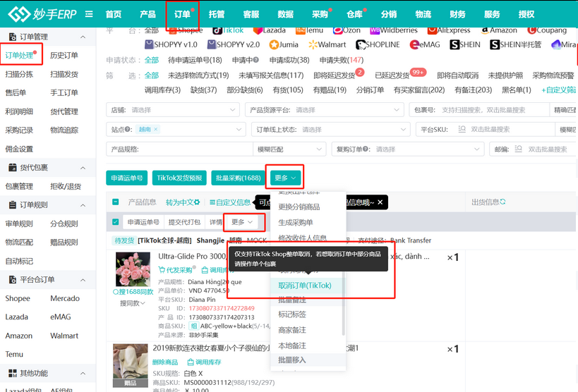Open the green 更多 dropdown button
The height and width of the screenshot is (392, 578).
(285, 178)
